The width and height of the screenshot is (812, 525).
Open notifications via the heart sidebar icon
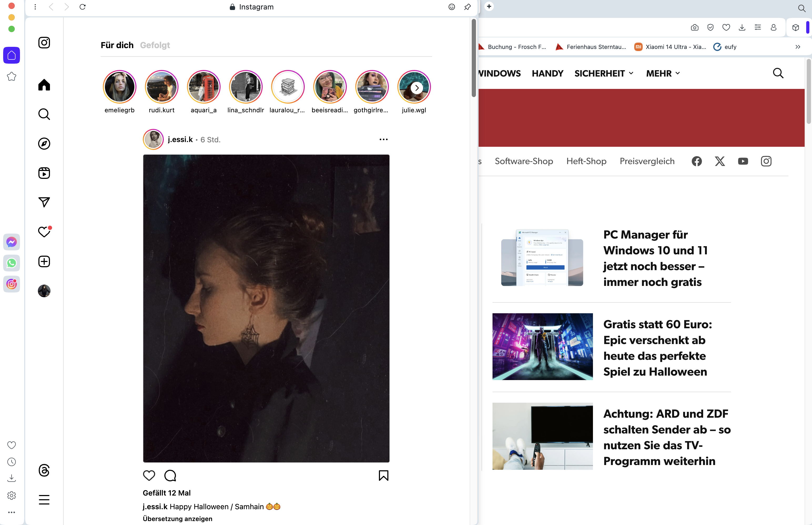[44, 232]
